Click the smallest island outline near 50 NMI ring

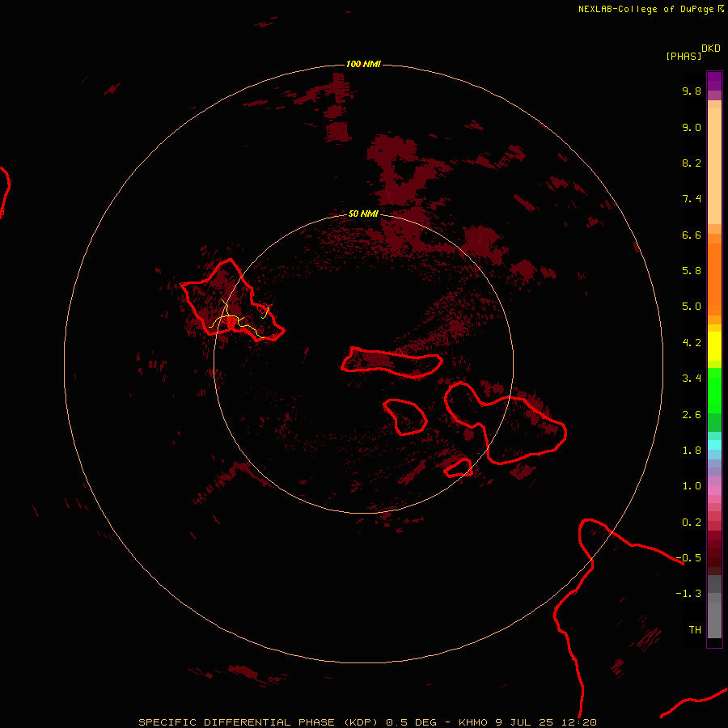[459, 468]
